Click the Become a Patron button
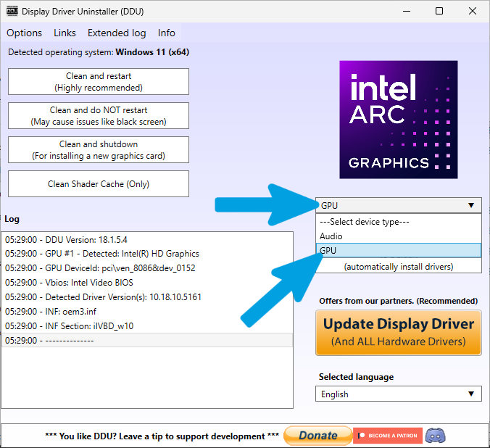The width and height of the screenshot is (490, 448). [x=388, y=436]
